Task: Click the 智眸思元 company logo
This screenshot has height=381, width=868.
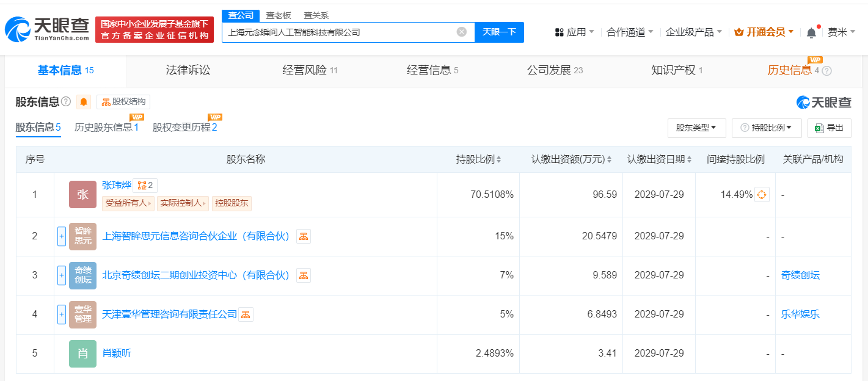Action: [x=82, y=236]
